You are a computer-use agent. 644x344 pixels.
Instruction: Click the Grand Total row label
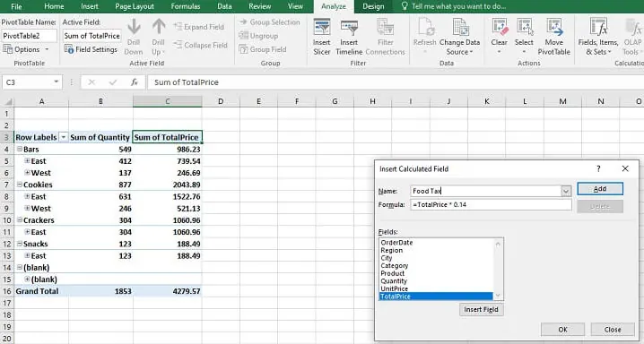pos(37,291)
